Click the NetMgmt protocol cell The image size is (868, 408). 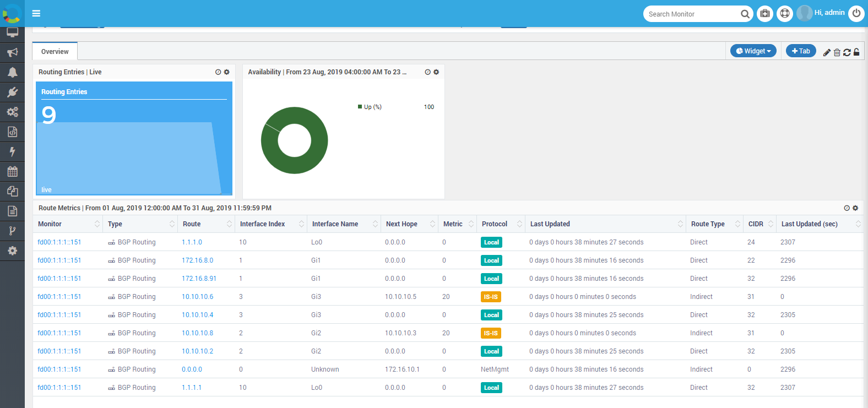pos(495,369)
